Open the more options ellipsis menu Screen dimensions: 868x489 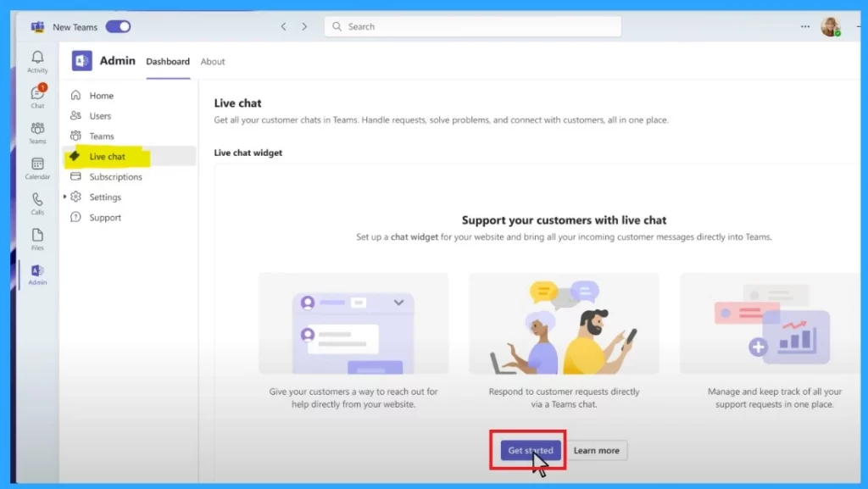pos(805,26)
